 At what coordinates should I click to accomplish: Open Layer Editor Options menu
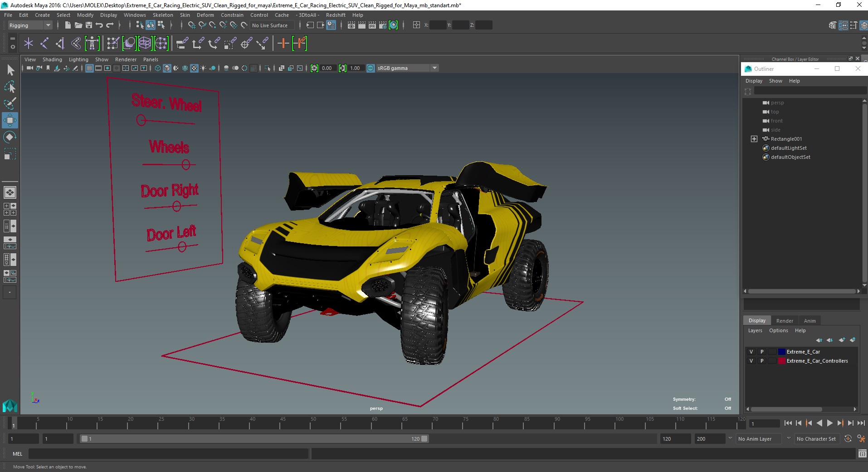click(778, 330)
